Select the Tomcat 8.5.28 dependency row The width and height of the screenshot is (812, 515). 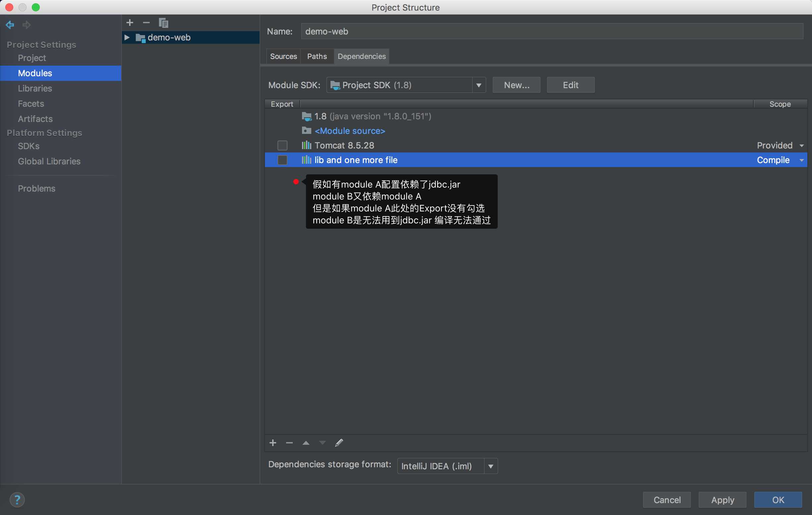[536, 145]
